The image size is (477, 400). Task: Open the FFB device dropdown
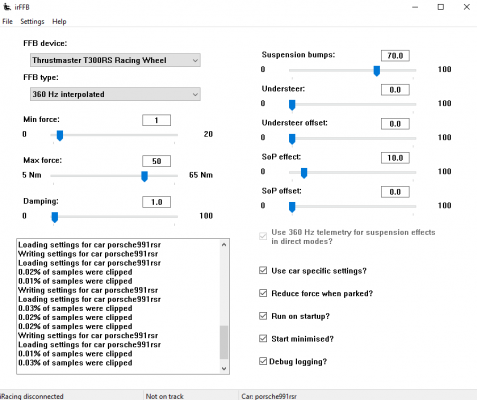pyautogui.click(x=115, y=60)
